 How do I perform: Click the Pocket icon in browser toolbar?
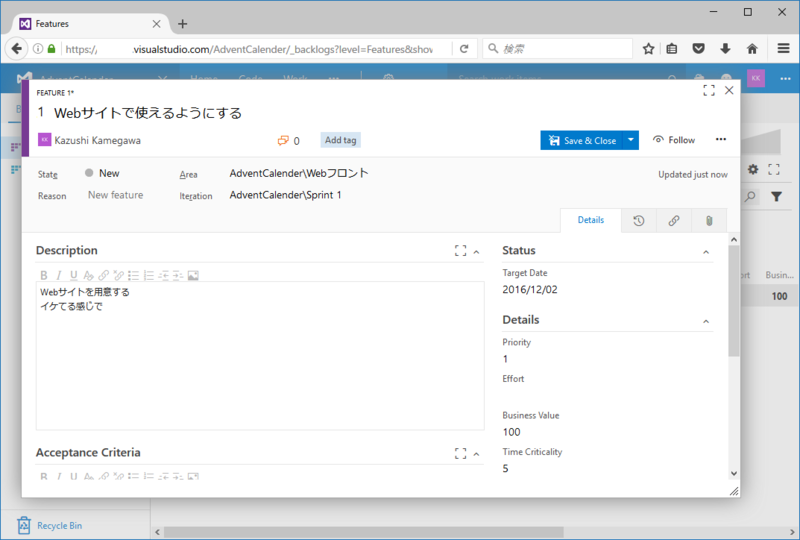[698, 48]
